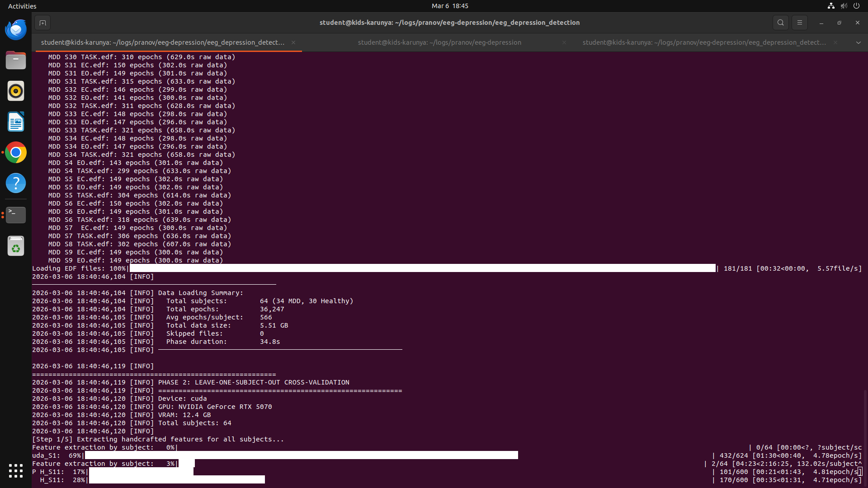Launch LibreOffice Writer from dock
Screen dimensions: 868x488
pyautogui.click(x=16, y=122)
